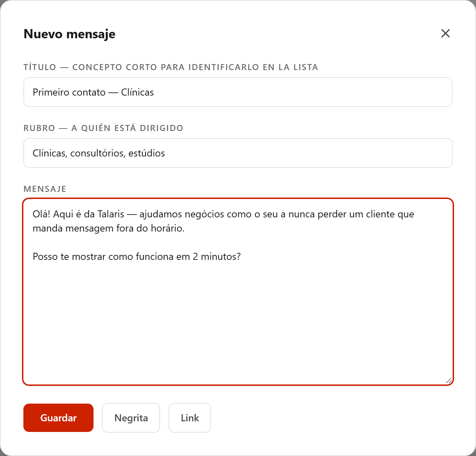Click the word 'Clínicas' in the title field

(x=137, y=92)
